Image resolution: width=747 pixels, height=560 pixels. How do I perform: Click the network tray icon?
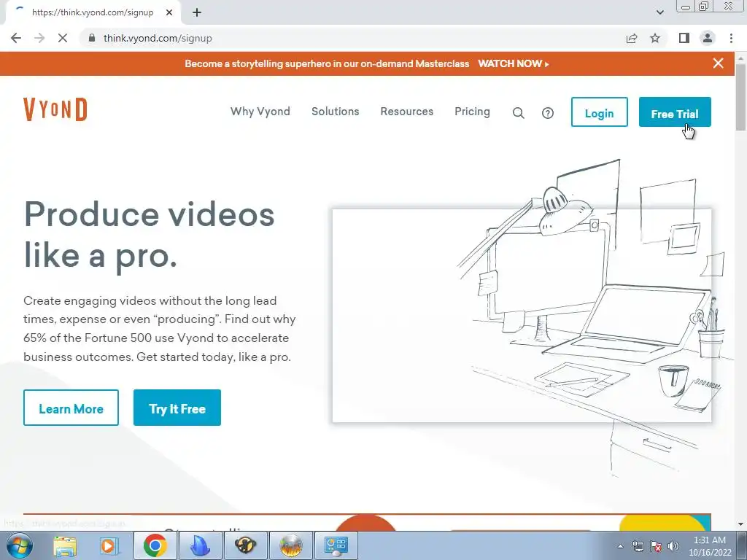pyautogui.click(x=638, y=546)
